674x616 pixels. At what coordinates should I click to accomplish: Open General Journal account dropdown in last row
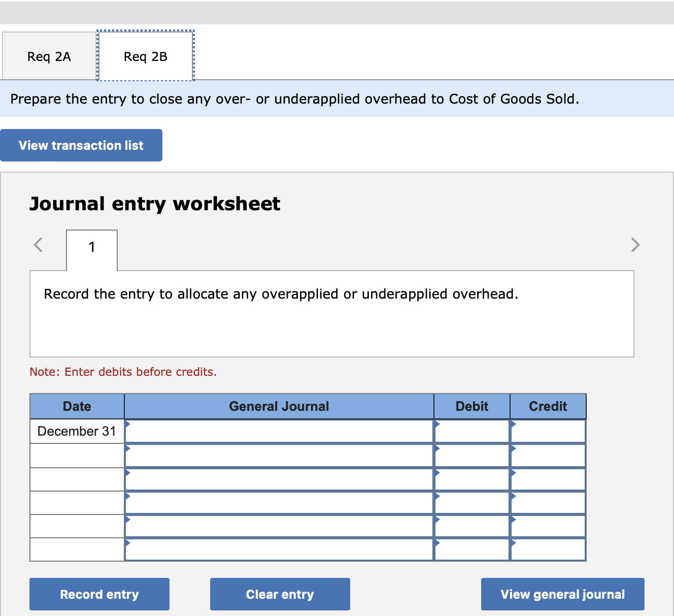279,549
